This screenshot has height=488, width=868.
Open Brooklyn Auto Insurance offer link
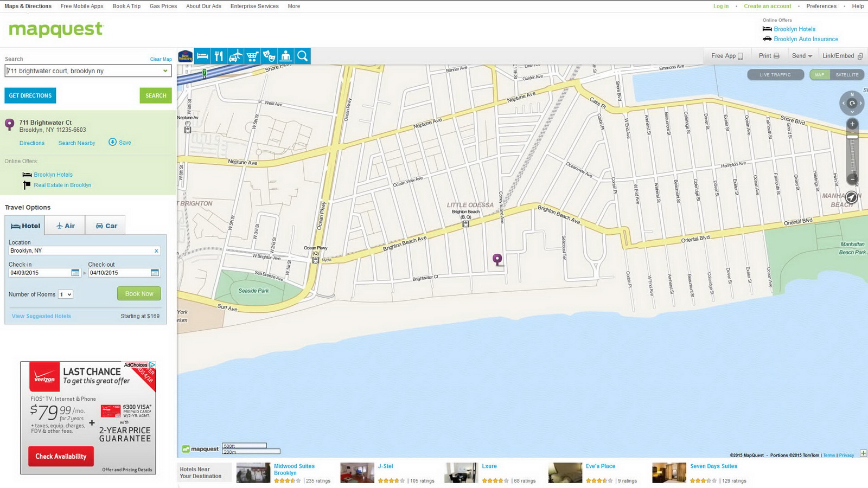click(806, 39)
